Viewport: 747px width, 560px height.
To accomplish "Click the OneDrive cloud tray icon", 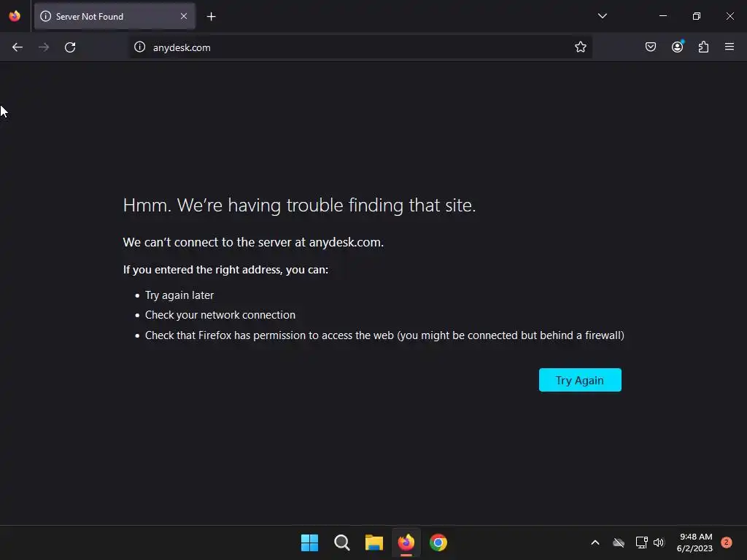I will coord(619,542).
